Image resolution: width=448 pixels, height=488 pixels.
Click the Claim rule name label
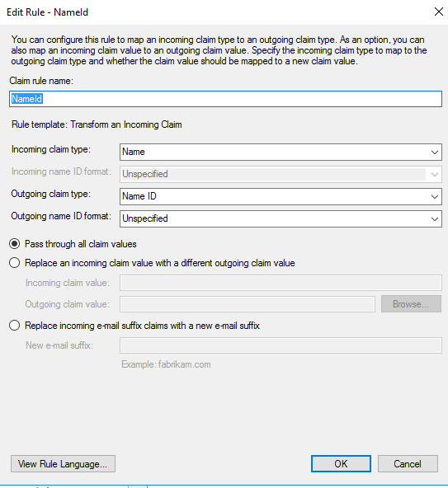(x=41, y=81)
